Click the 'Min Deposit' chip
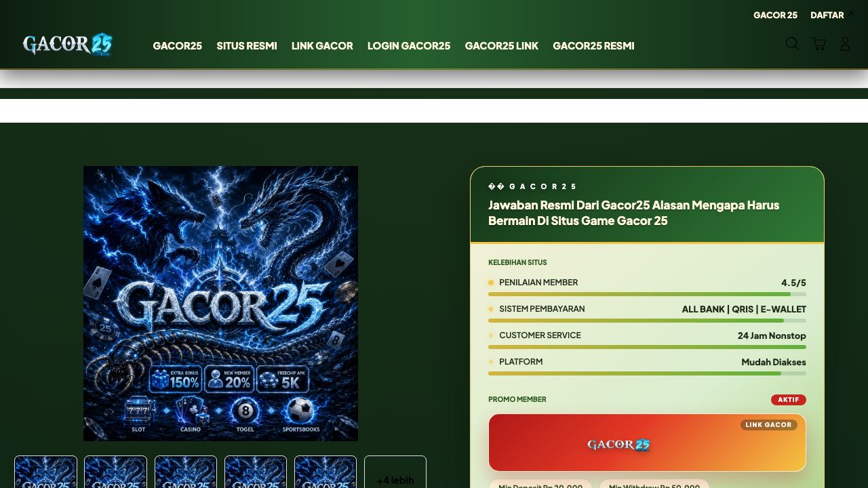The height and width of the screenshot is (488, 868). coord(540,484)
